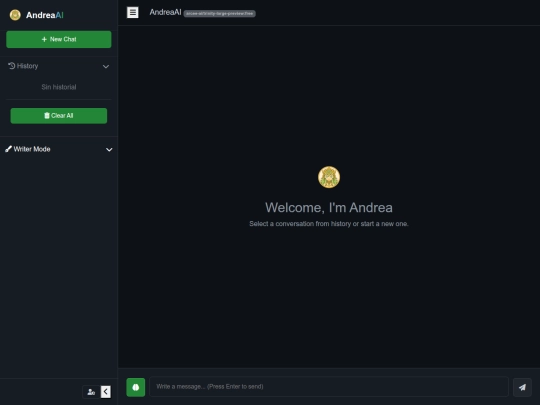Click the Andrea avatar in welcome screen

pos(329,177)
